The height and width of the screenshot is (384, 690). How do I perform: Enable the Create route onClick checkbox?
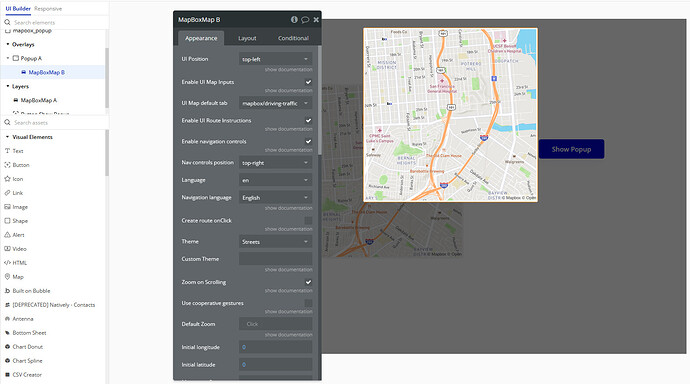pyautogui.click(x=308, y=220)
